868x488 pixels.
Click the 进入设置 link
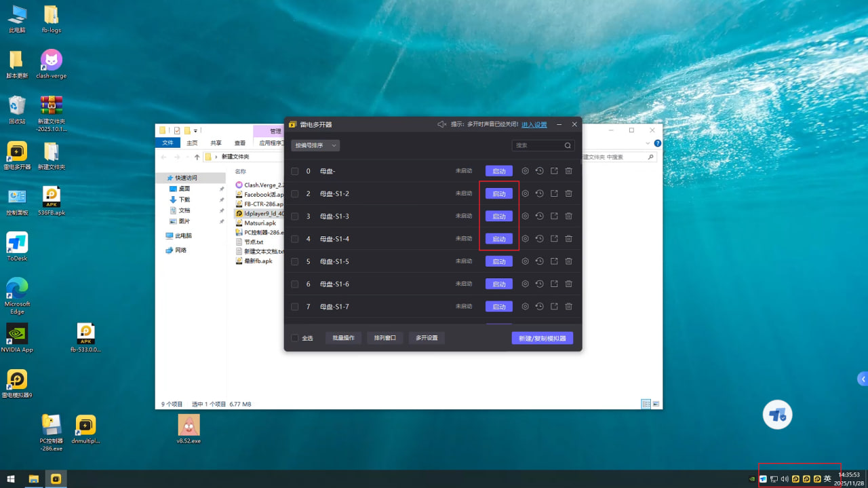[534, 125]
